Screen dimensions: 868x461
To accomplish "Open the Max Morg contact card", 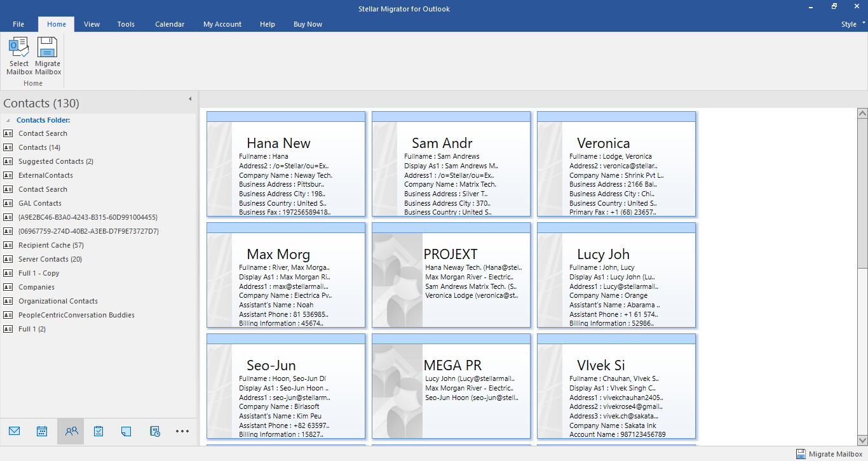I will tap(286, 275).
